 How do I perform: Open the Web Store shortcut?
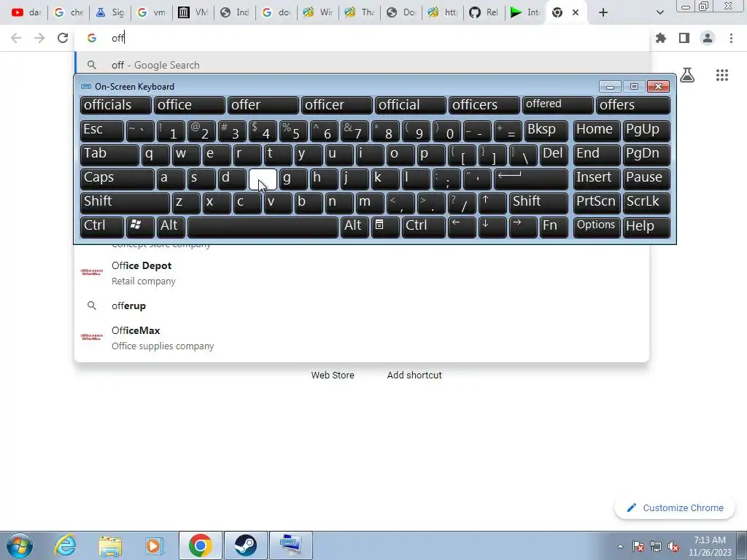click(333, 376)
